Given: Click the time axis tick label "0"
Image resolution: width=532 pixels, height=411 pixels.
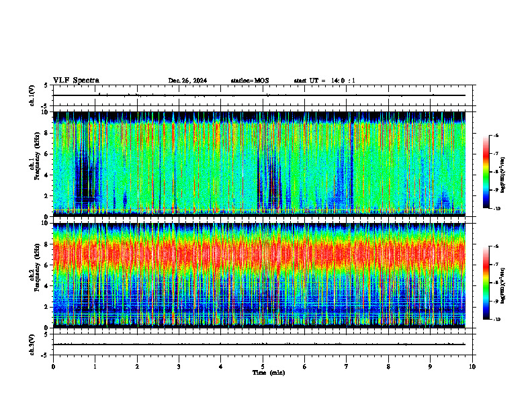Looking at the screenshot, I should 53,367.
